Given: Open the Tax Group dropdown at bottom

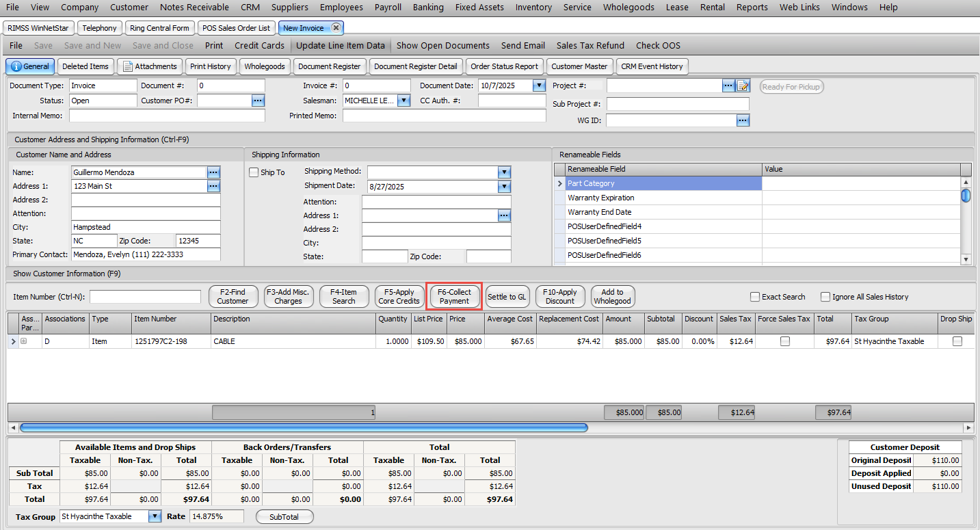Looking at the screenshot, I should point(155,517).
